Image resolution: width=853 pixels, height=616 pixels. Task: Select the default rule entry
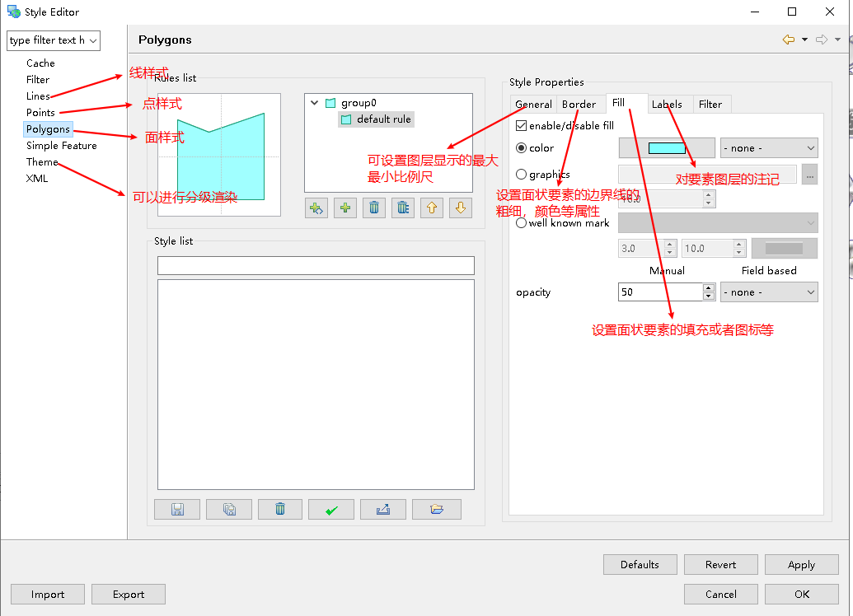[377, 119]
